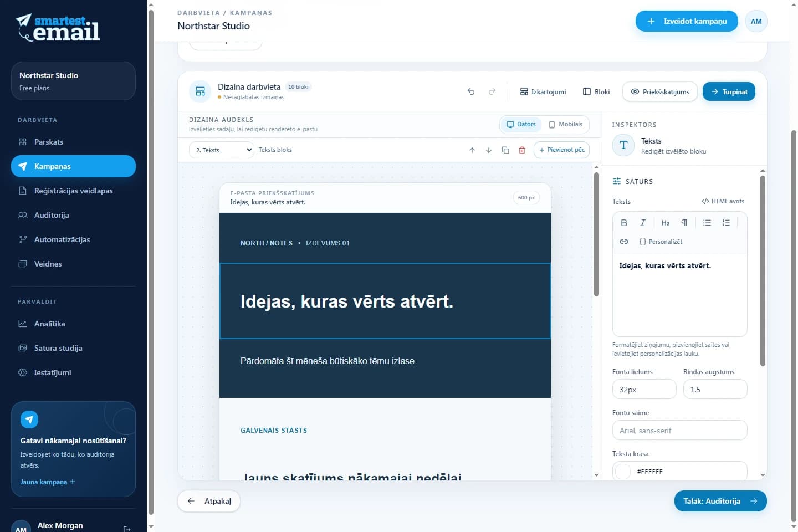Screen dimensions: 798x532
Task: Open the Bloki panel
Action: [x=596, y=91]
